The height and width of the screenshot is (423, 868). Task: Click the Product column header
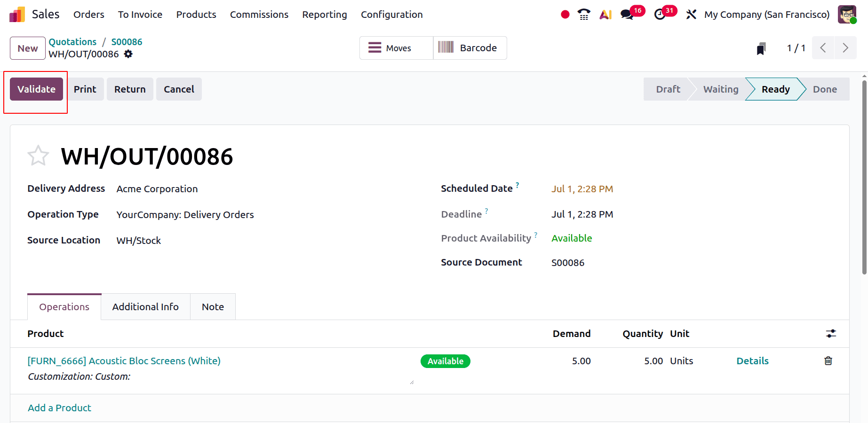[x=45, y=334]
